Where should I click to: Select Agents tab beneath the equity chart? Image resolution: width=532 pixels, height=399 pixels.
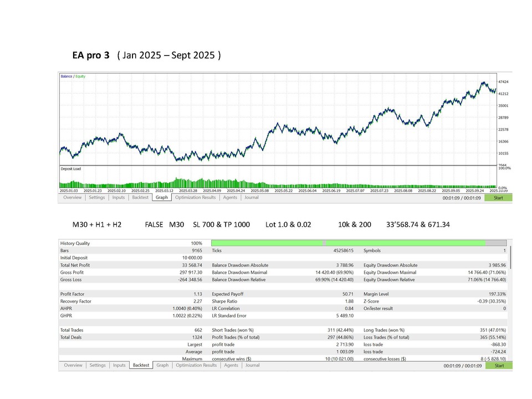(x=230, y=197)
